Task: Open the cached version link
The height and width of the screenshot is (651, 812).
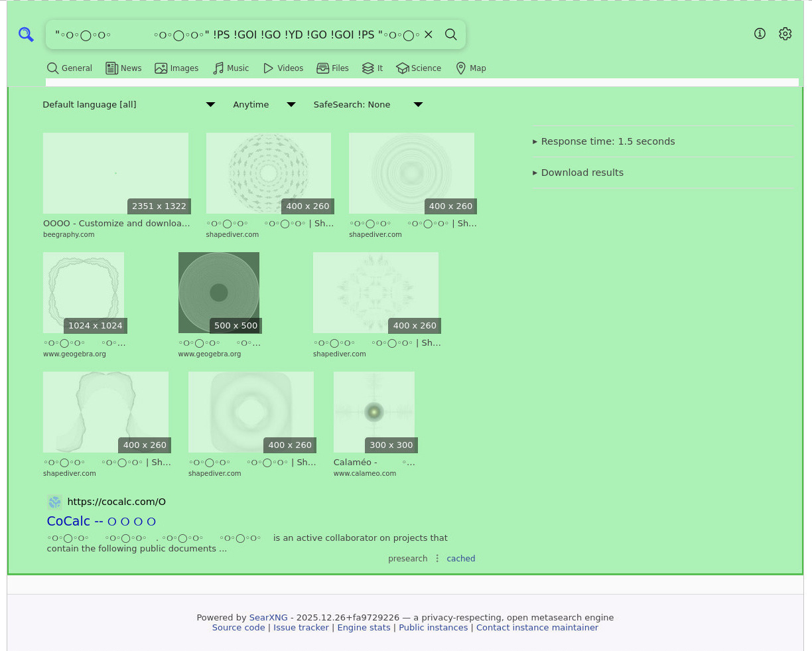Action: pos(460,559)
